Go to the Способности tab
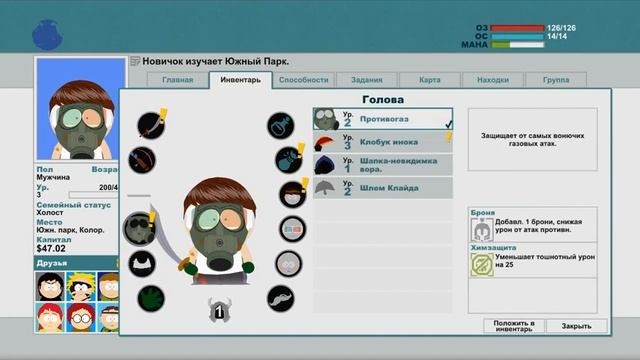This screenshot has width=640, height=360. tap(304, 80)
